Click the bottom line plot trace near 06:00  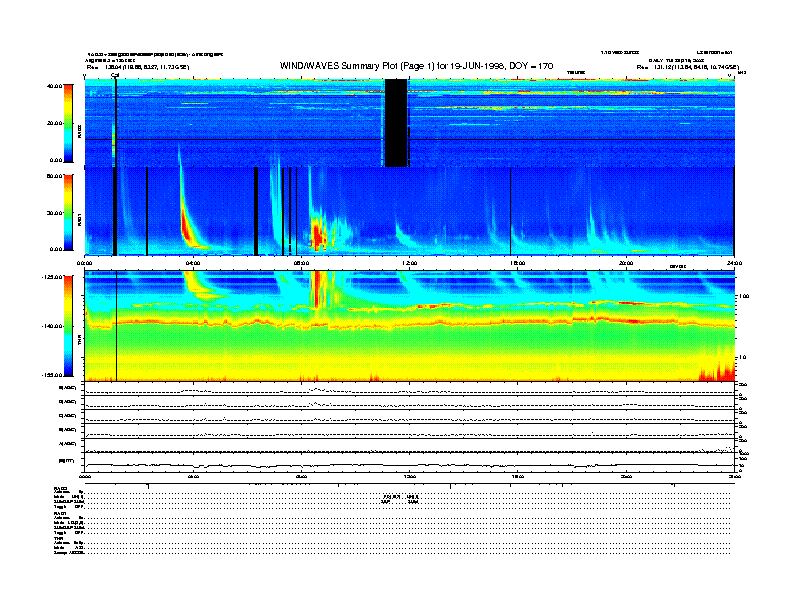247,465
